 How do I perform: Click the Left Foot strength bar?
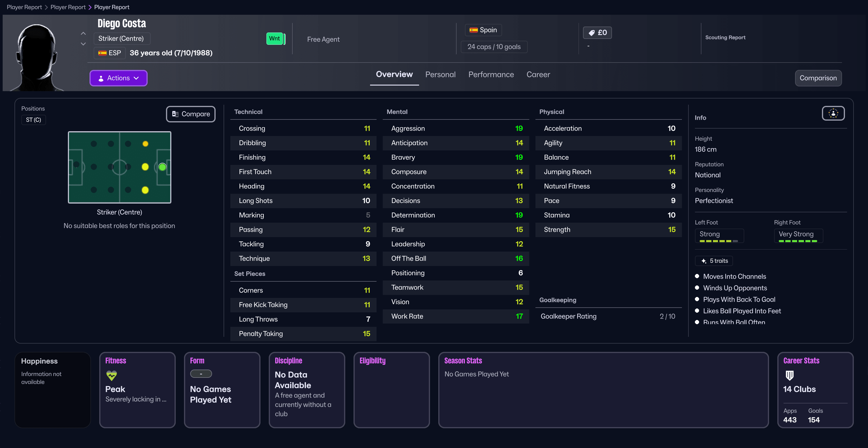coord(718,241)
